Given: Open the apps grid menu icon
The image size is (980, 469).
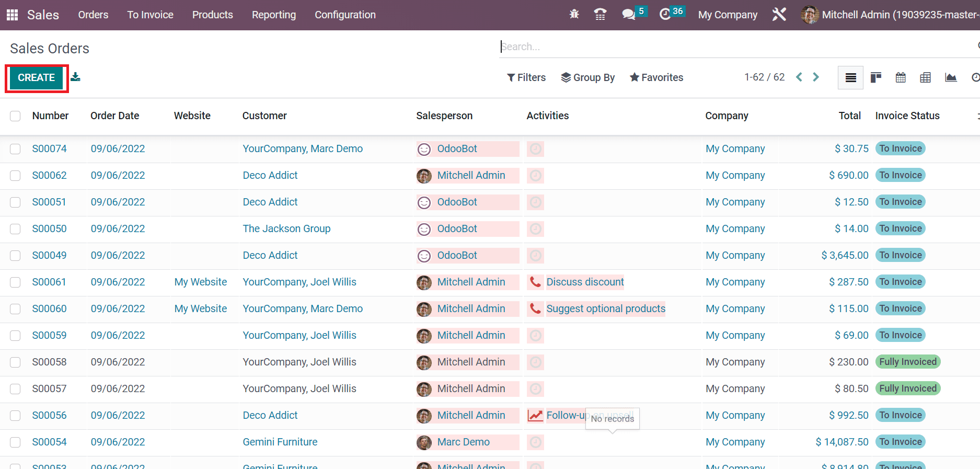Looking at the screenshot, I should pos(12,15).
